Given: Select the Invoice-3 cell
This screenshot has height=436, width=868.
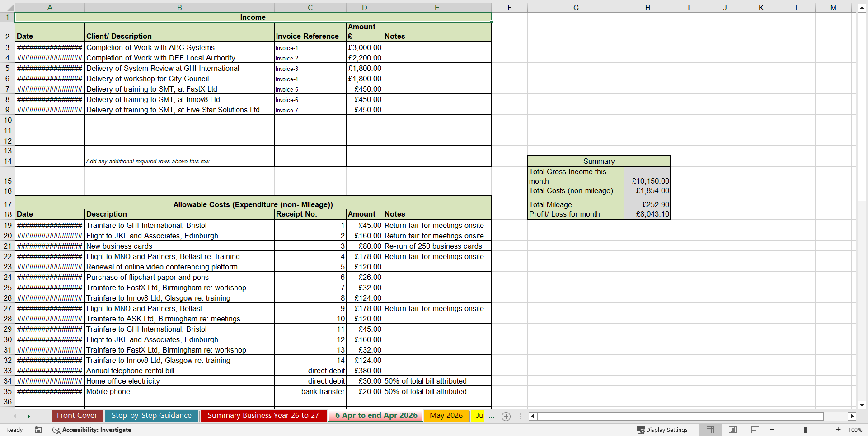Looking at the screenshot, I should coord(310,68).
